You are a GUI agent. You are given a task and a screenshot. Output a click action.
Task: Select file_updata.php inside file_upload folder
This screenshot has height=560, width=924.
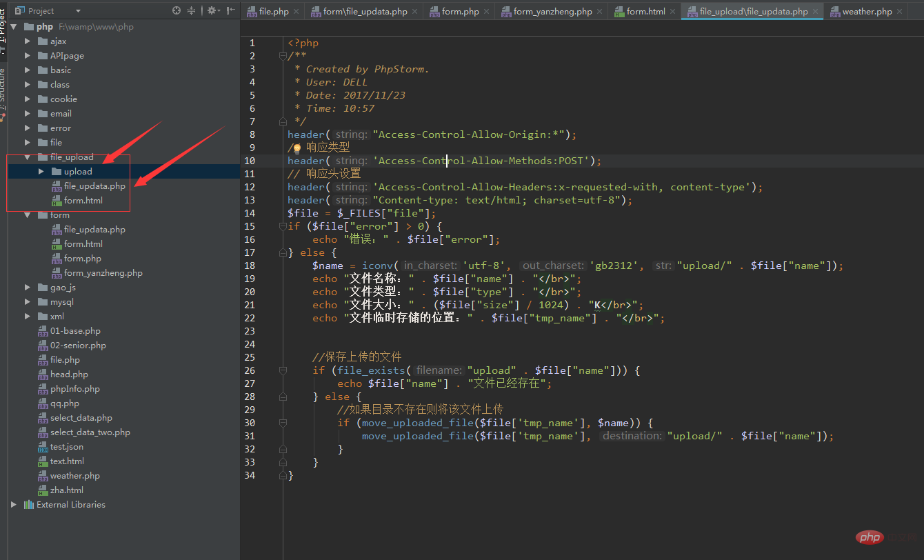pyautogui.click(x=88, y=186)
